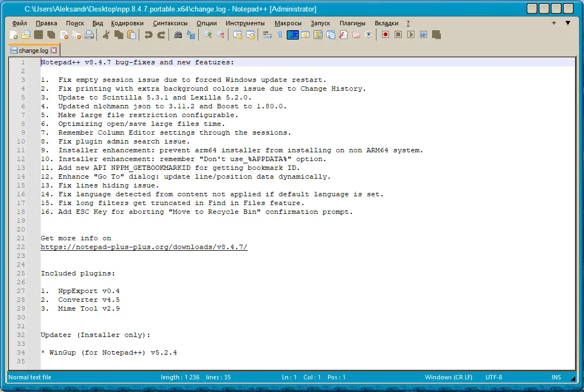Open the Поиск menu
584x392 pixels.
click(x=75, y=23)
